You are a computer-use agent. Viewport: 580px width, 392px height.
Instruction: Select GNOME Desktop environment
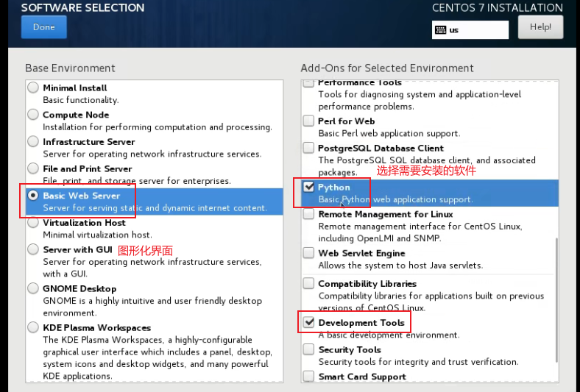(x=33, y=288)
